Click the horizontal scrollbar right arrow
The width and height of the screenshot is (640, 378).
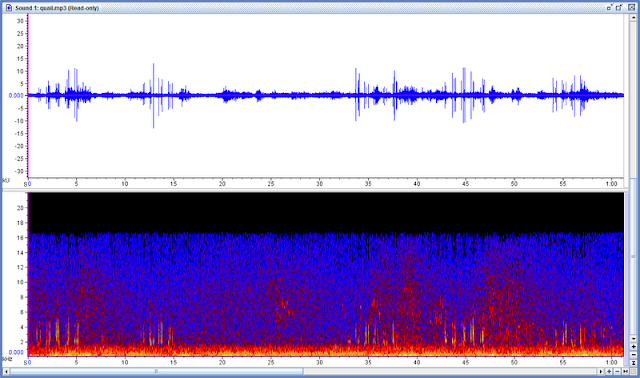[600, 371]
